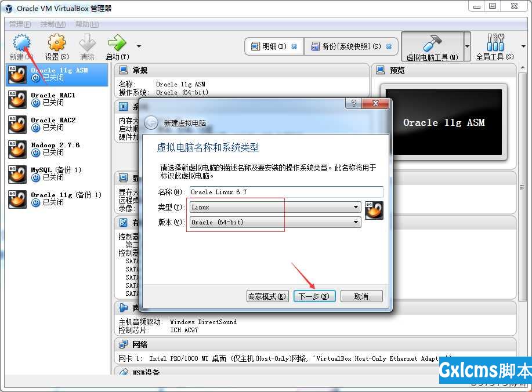
Task: Click the back arrow in 新建虚拟电脑 dialog
Action: click(x=151, y=123)
